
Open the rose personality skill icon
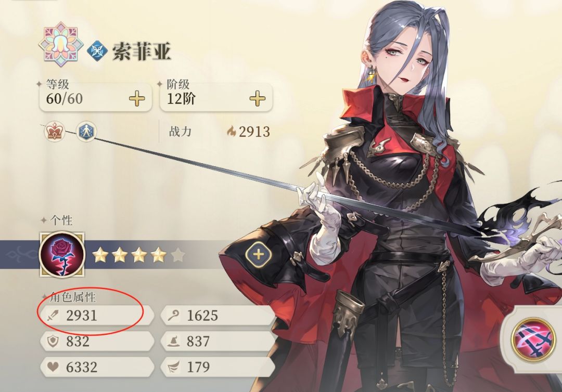click(x=62, y=255)
